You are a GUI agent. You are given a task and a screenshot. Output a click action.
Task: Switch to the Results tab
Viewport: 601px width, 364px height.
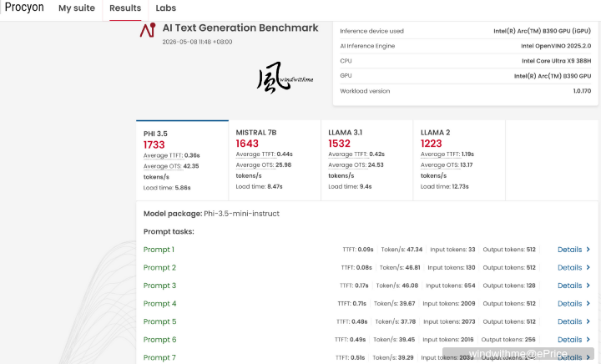pos(125,8)
